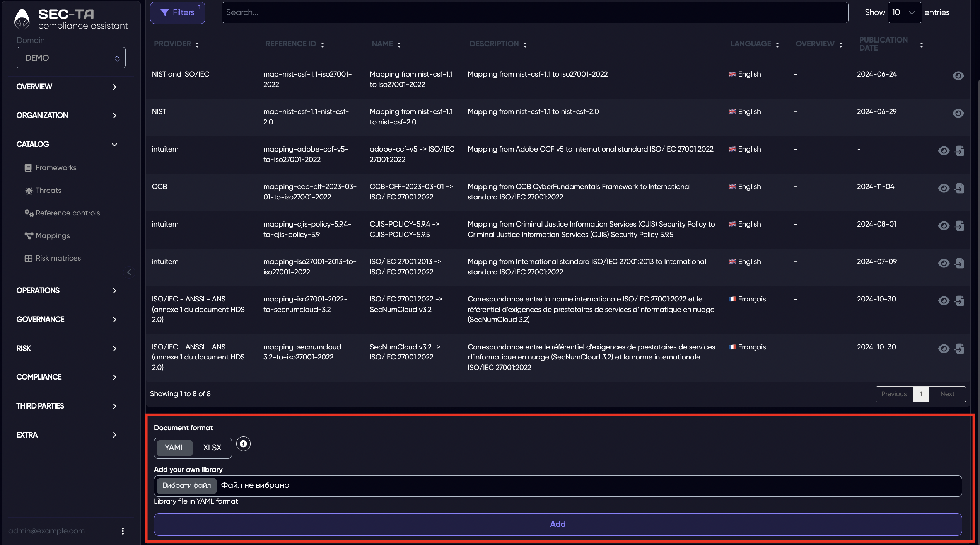The image size is (980, 545).
Task: Expand the OVERVIEW sidebar section
Action: 67,87
